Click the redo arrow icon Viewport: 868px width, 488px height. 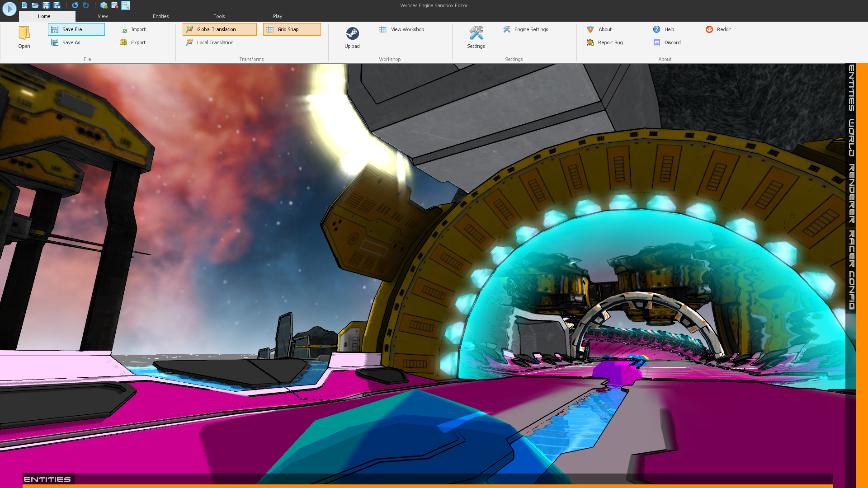(86, 5)
